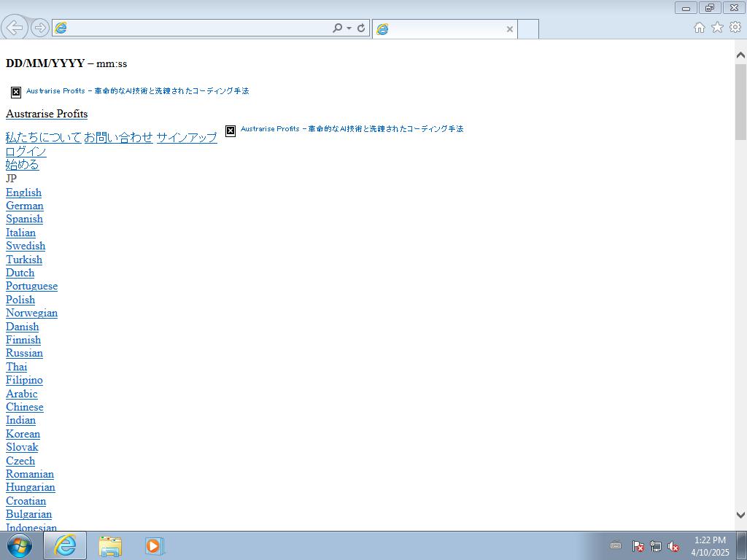
Task: Switch language to Hungarian
Action: tap(31, 488)
